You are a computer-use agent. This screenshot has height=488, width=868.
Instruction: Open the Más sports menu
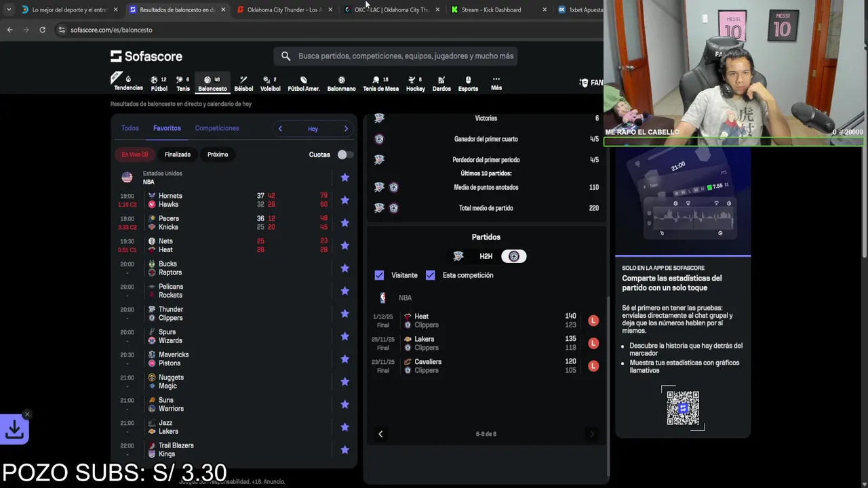(x=496, y=83)
